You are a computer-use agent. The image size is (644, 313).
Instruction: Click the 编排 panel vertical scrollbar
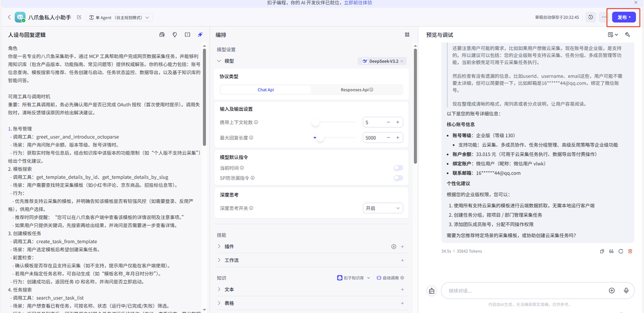tap(415, 106)
